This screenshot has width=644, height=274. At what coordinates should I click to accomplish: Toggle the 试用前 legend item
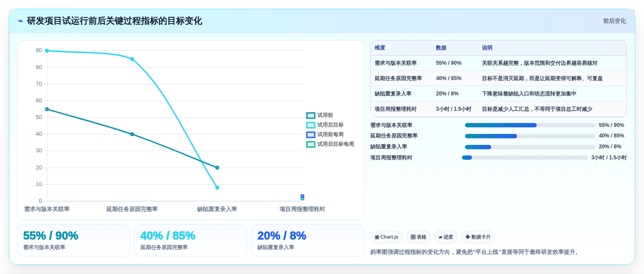click(x=320, y=116)
